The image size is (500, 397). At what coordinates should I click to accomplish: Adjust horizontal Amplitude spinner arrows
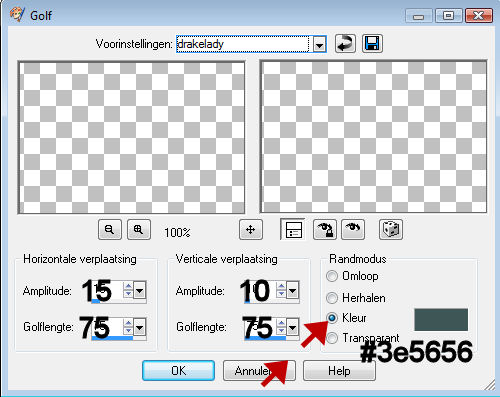pos(128,290)
